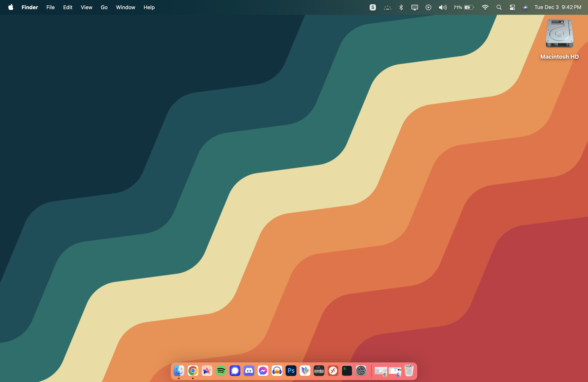Open Finder from the Dock
Screen dimensions: 588x382
(x=179, y=371)
